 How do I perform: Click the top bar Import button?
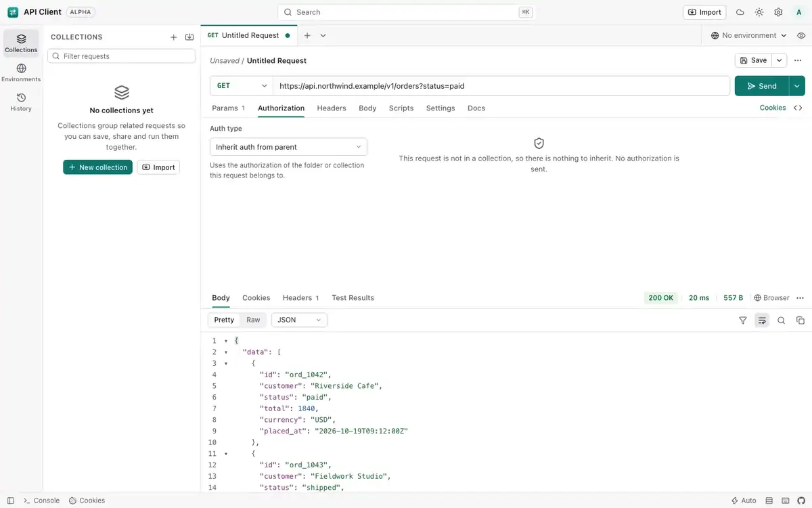pyautogui.click(x=704, y=12)
